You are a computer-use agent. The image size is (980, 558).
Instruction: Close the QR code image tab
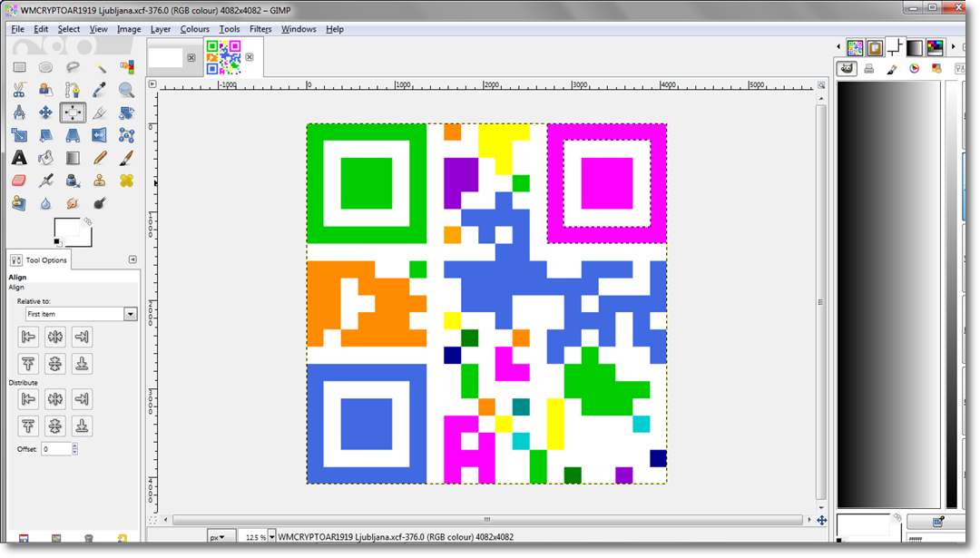point(250,57)
